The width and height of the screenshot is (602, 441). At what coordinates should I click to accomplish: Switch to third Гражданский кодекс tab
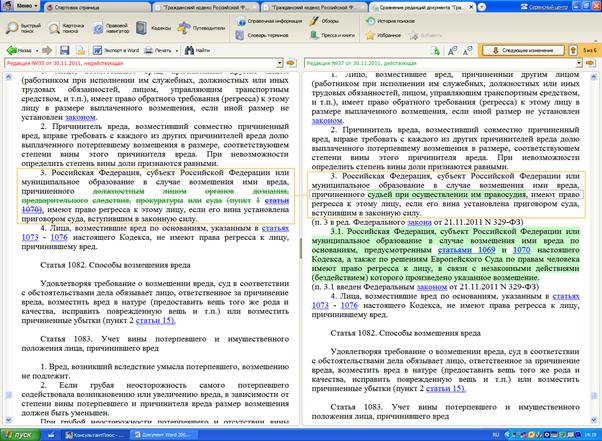pyautogui.click(x=314, y=7)
